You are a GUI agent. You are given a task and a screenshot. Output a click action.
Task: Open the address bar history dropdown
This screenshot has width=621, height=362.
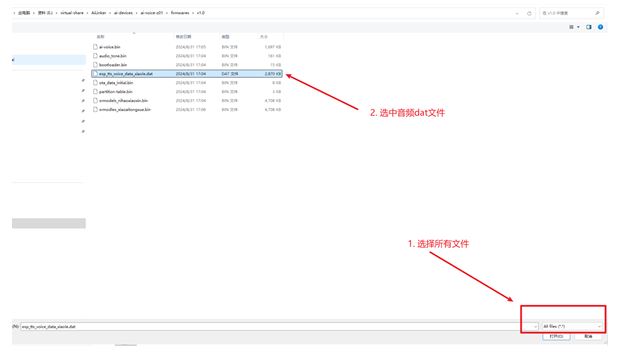(x=517, y=13)
